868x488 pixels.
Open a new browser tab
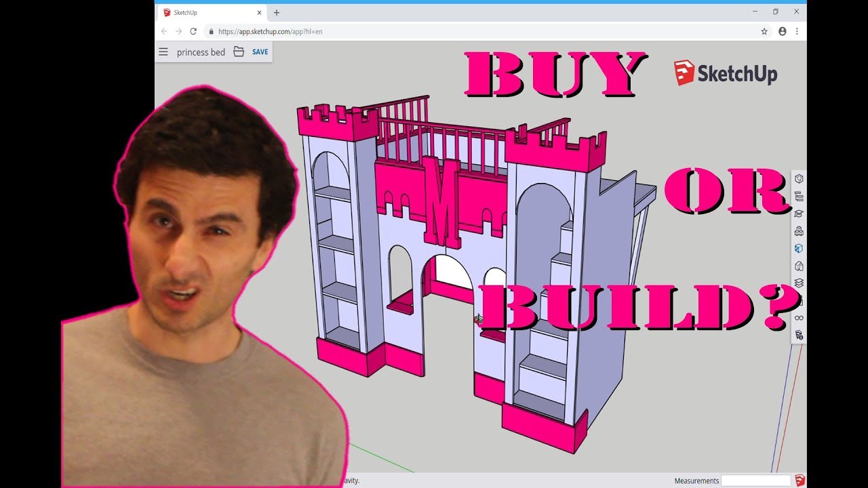[277, 12]
